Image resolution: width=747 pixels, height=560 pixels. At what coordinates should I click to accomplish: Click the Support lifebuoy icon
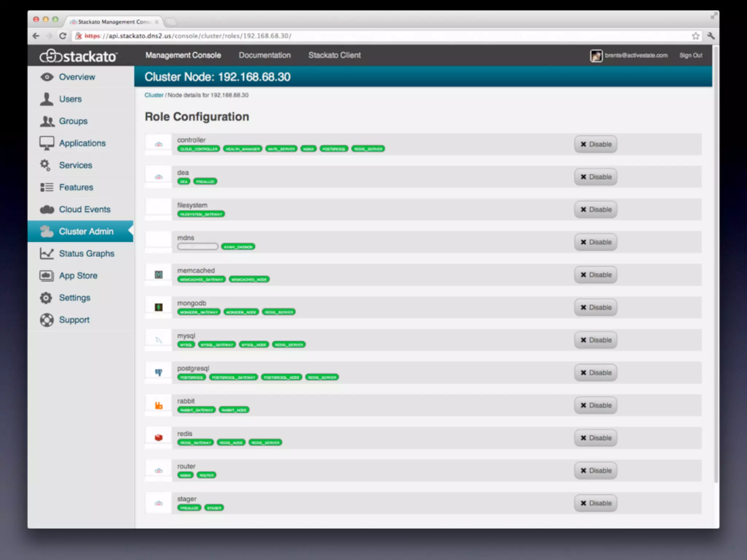click(x=47, y=320)
